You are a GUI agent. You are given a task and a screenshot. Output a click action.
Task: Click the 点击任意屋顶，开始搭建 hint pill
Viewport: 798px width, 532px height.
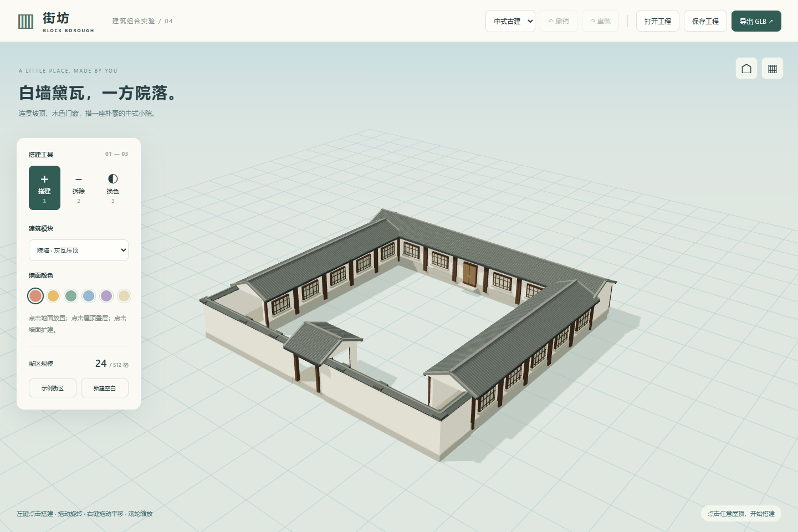[741, 514]
